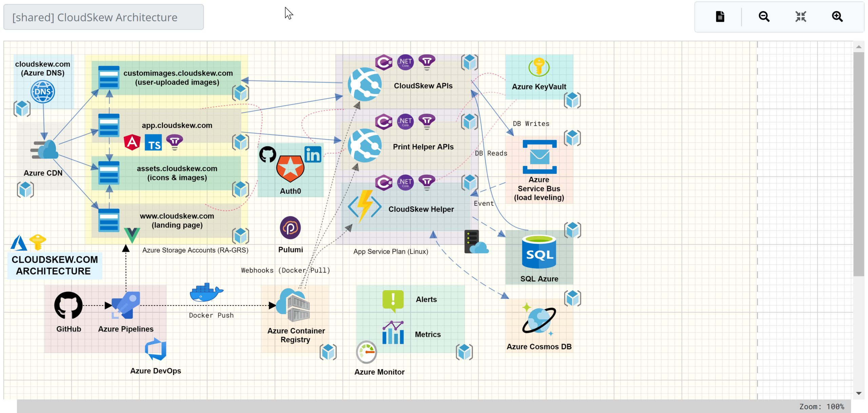The image size is (868, 413).
Task: Select the Azure DevOps logo icon
Action: coord(156,349)
